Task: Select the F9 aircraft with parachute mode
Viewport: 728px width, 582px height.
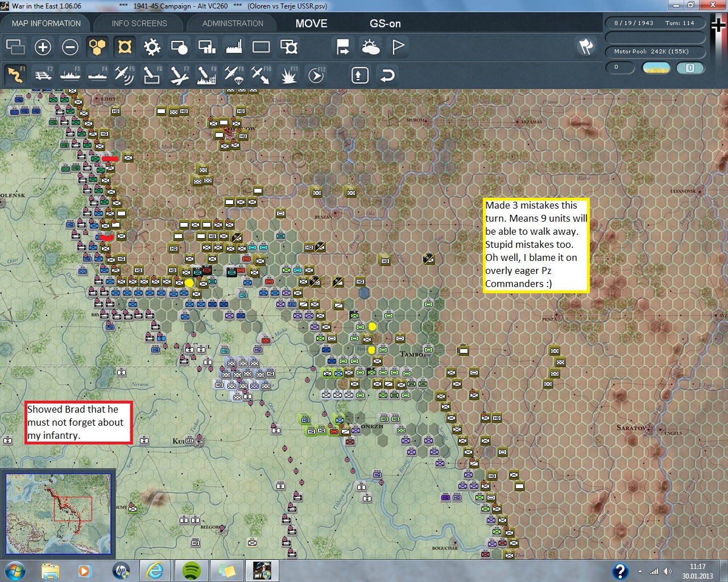Action: (234, 74)
